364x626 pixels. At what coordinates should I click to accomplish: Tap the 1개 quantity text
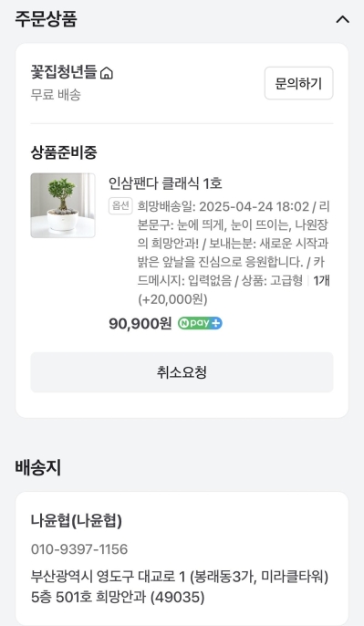pos(321,280)
